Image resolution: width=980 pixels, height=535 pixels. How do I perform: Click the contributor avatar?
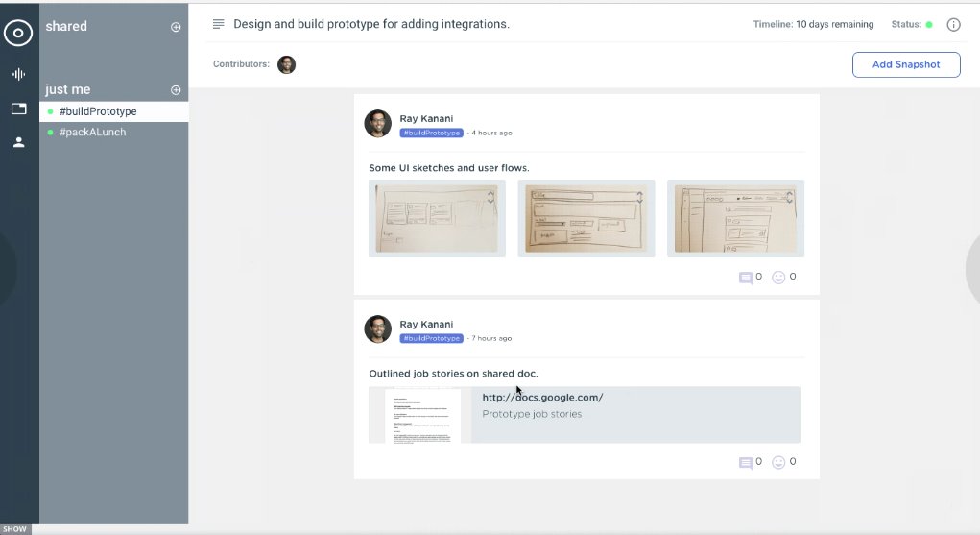pos(286,64)
